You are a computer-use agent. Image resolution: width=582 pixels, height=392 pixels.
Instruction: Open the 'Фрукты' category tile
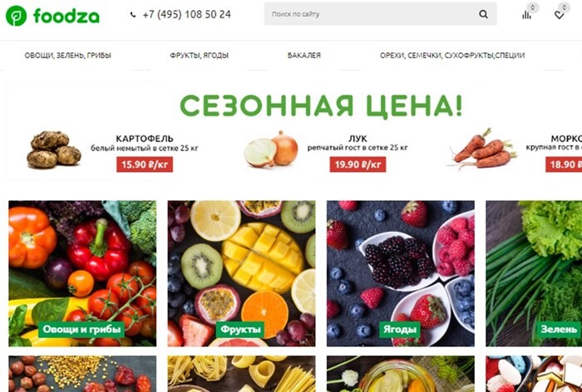(242, 274)
